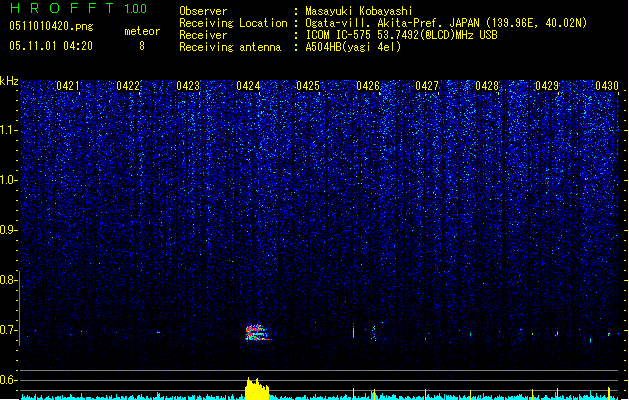Click the 0.6 kHz axis label

tap(8, 380)
